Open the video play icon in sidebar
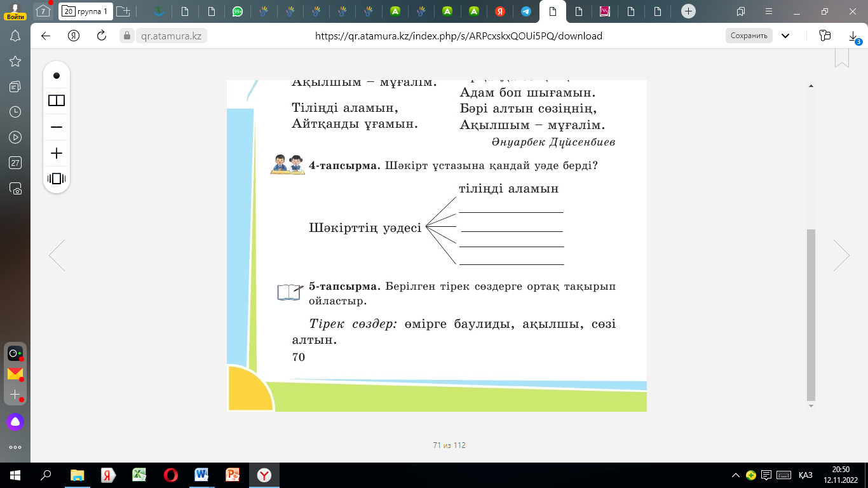 pyautogui.click(x=15, y=137)
